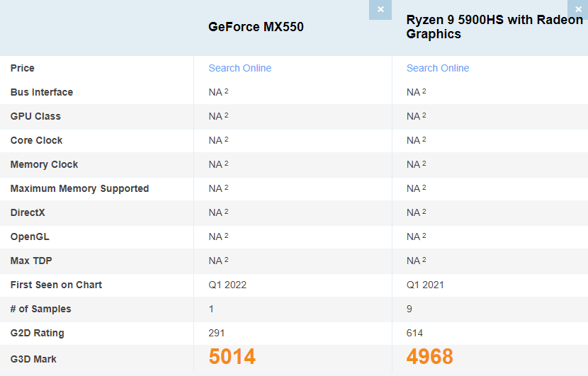Click footnote 2 beside GeForce MX550 Bus Interface
Viewport: 588px width, 376px height.
tap(226, 91)
